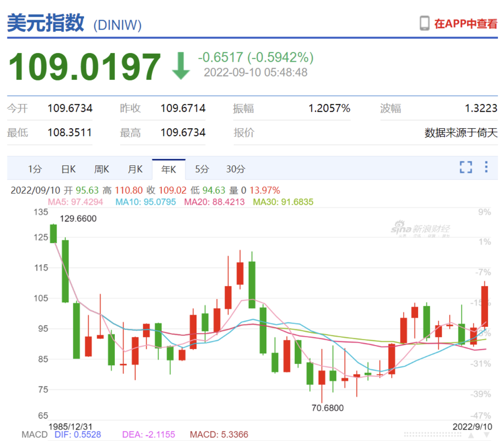Toggle the MA20 moving average line
This screenshot has height=441, width=504.
(x=214, y=202)
